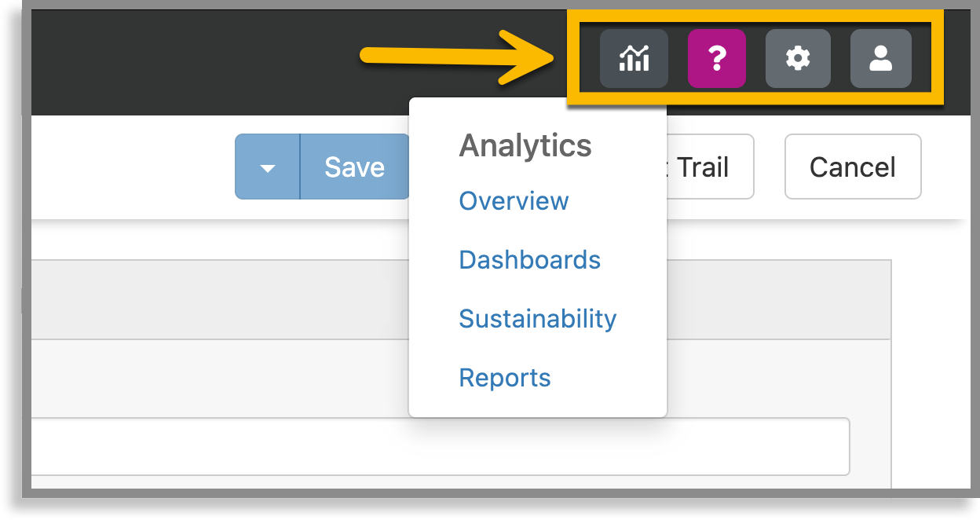The width and height of the screenshot is (980, 520).
Task: Choose Reports from the Analytics dropdown
Action: click(x=504, y=378)
